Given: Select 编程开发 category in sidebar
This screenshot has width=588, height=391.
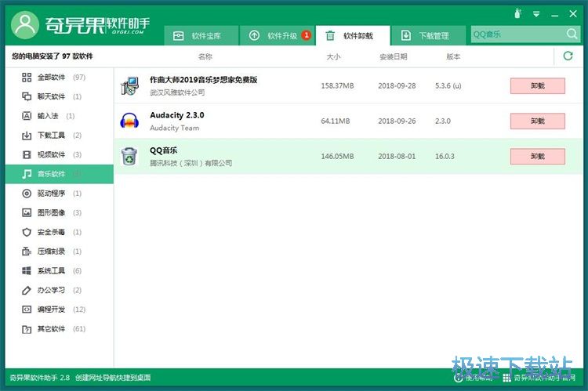Looking at the screenshot, I should pos(60,310).
